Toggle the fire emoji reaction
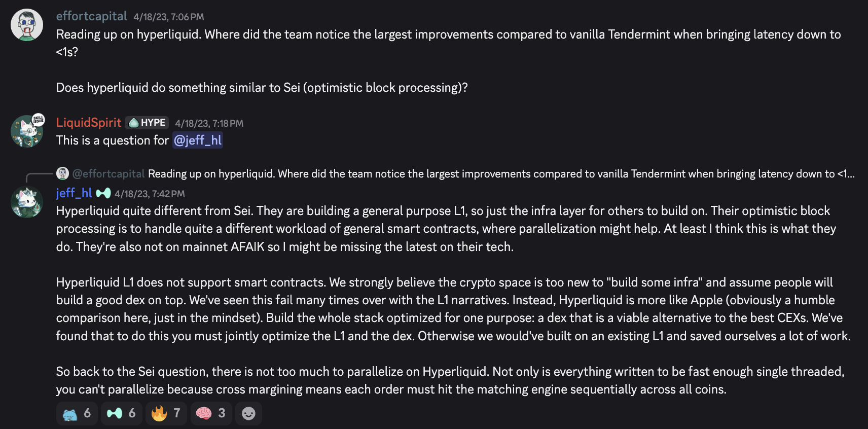The image size is (868, 429). click(x=166, y=413)
